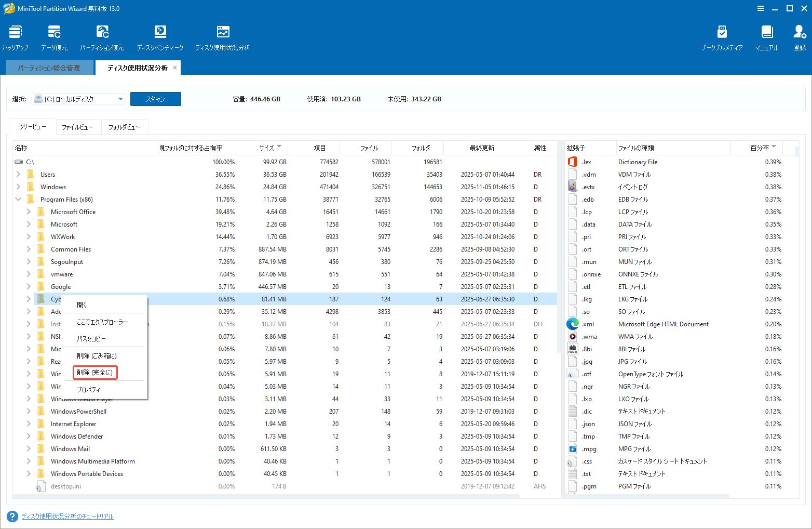The height and width of the screenshot is (529, 812).
Task: Open the hamburger menu at top right
Action: click(760, 8)
